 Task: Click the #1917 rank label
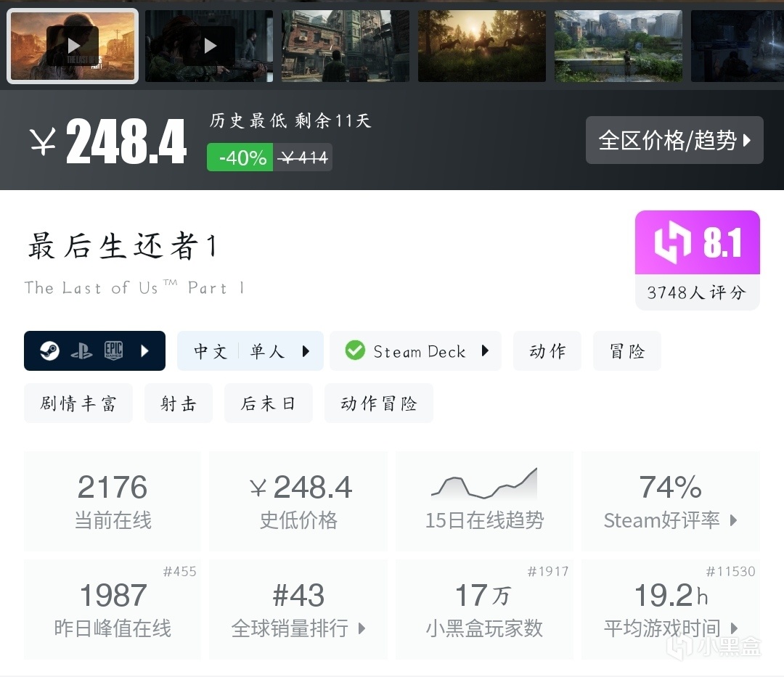click(548, 572)
